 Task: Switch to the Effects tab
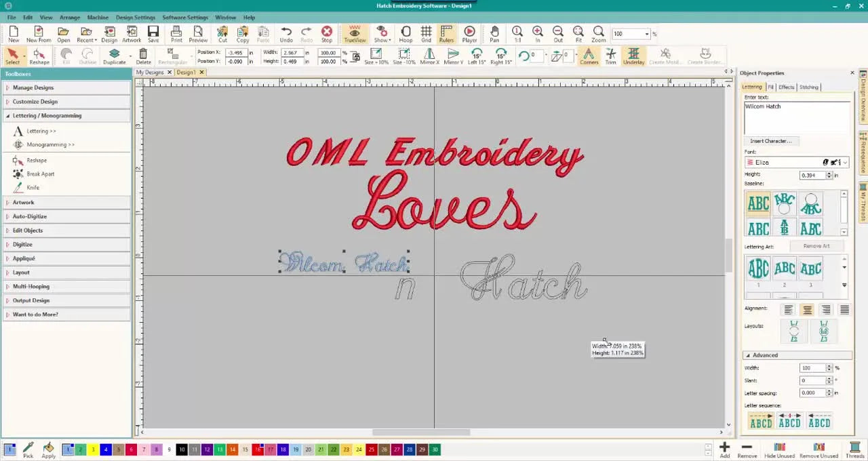pyautogui.click(x=786, y=87)
